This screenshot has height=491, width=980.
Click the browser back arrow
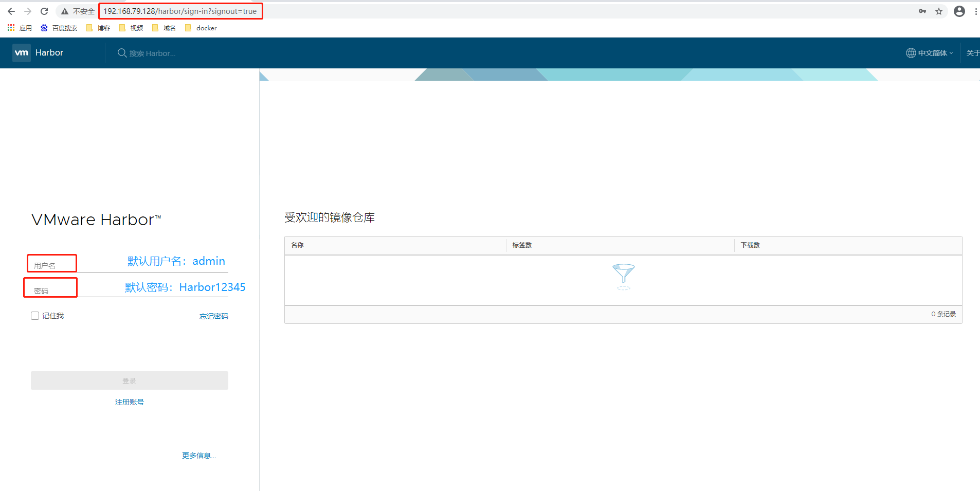(11, 11)
